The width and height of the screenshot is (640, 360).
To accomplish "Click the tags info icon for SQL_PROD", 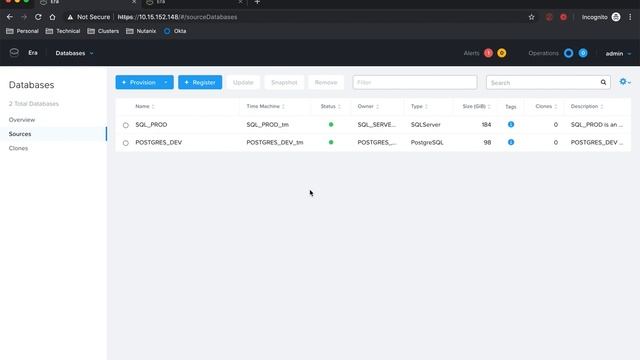I will [x=511, y=124].
